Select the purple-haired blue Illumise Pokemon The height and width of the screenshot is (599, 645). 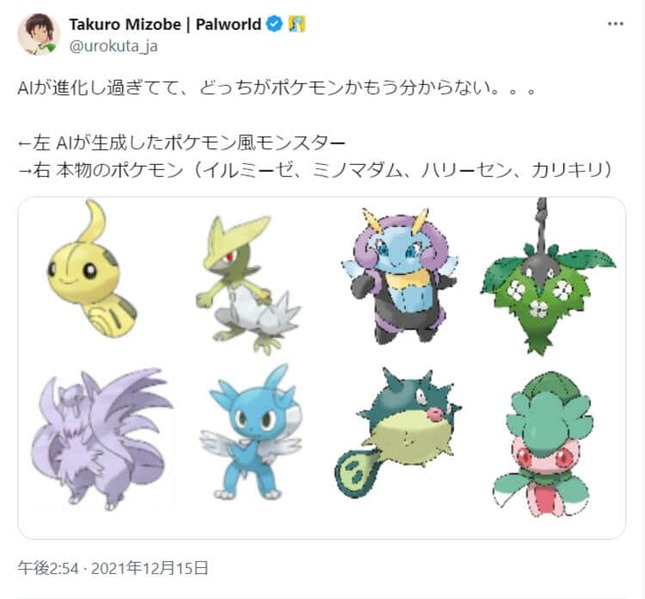click(399, 276)
